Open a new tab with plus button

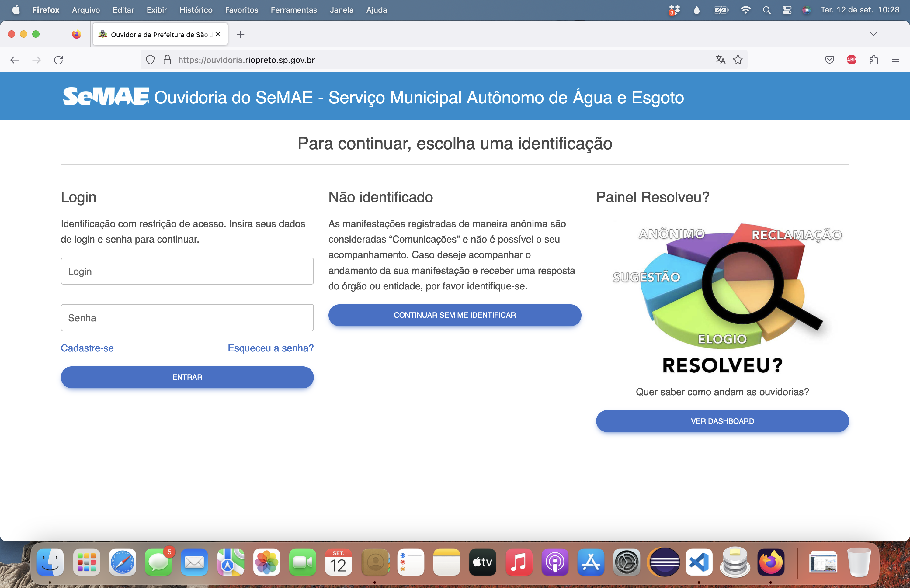(x=241, y=35)
